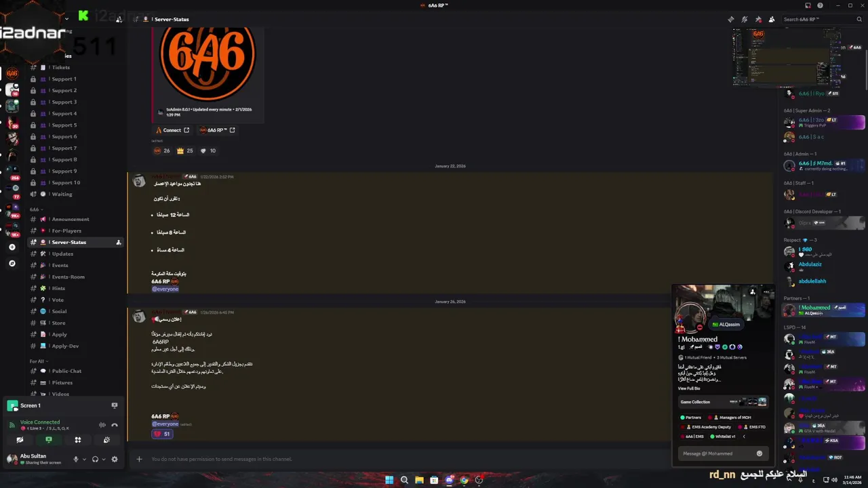Toggle notification settings bell in header

click(x=745, y=19)
